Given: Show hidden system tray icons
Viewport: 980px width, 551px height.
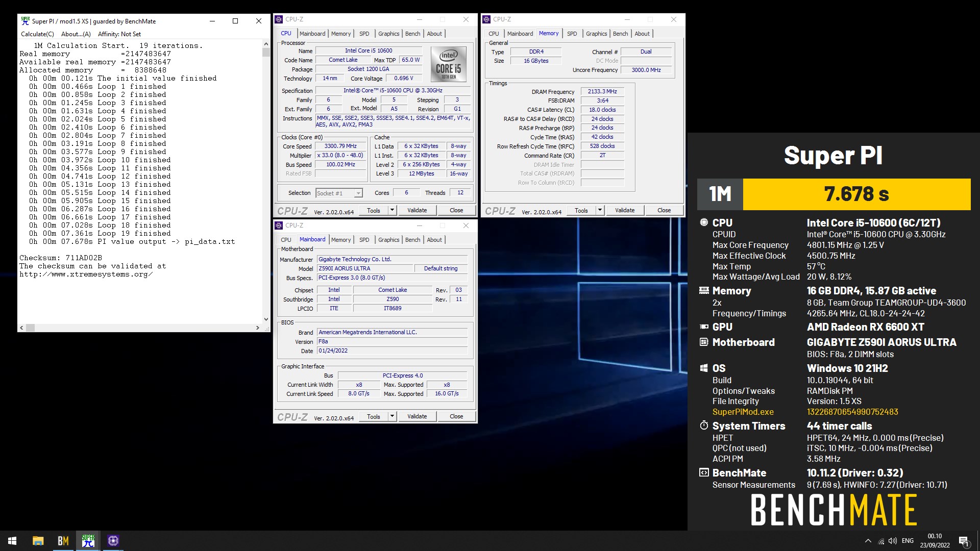Looking at the screenshot, I should [x=868, y=541].
